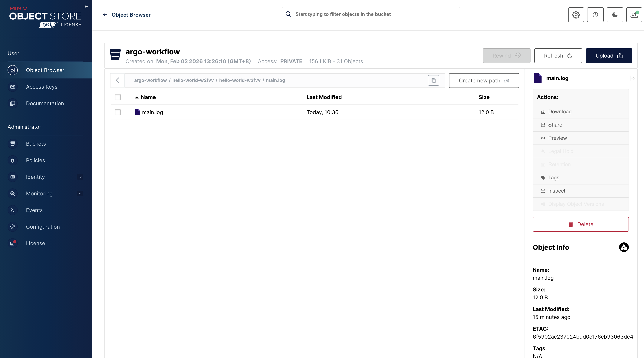Sort objects by the Name column
Screen dimensions: 644x358
pos(148,97)
